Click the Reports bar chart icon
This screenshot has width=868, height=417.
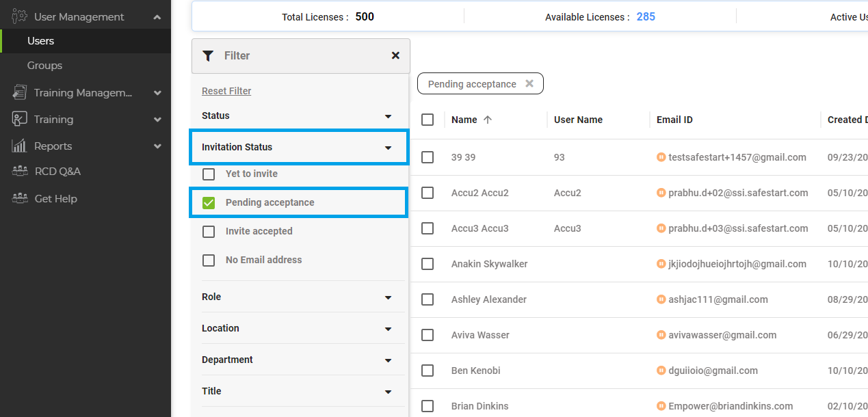(x=20, y=146)
